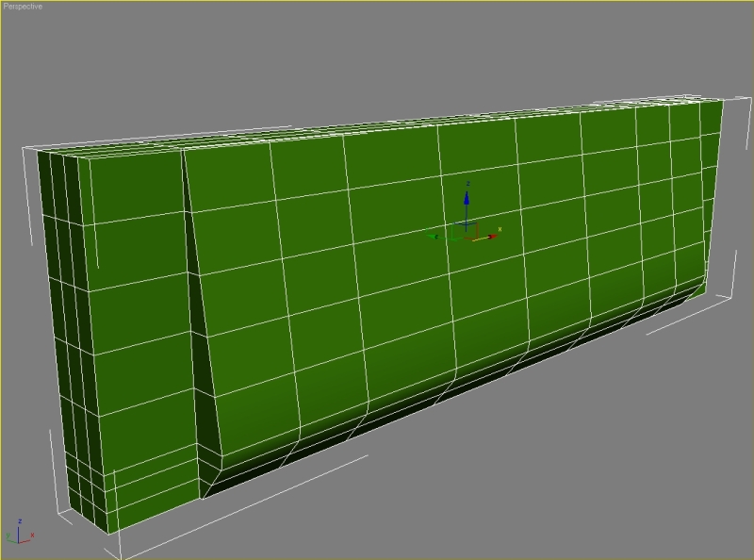Click the blue Z label above the gizmo
The image size is (754, 560).
[x=467, y=184]
